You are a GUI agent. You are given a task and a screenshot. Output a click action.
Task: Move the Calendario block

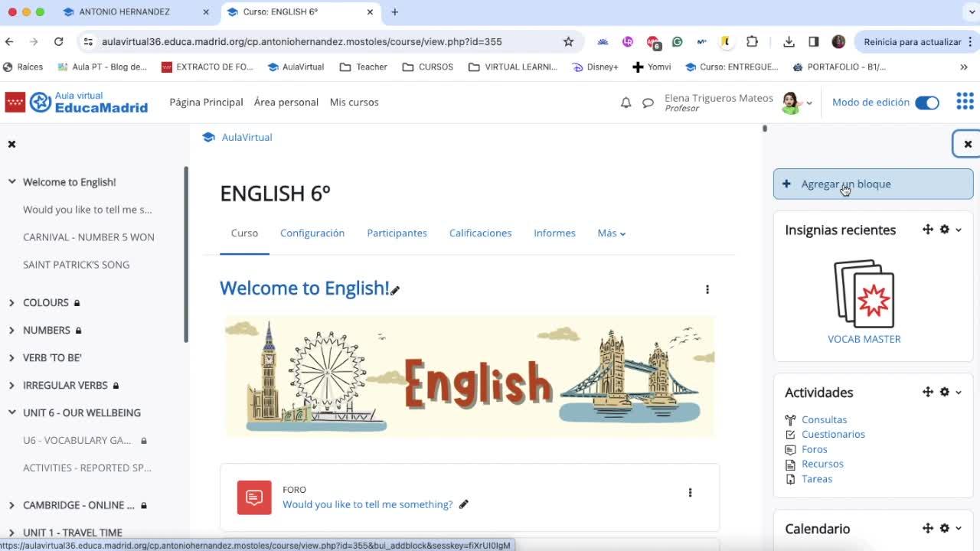(x=928, y=528)
